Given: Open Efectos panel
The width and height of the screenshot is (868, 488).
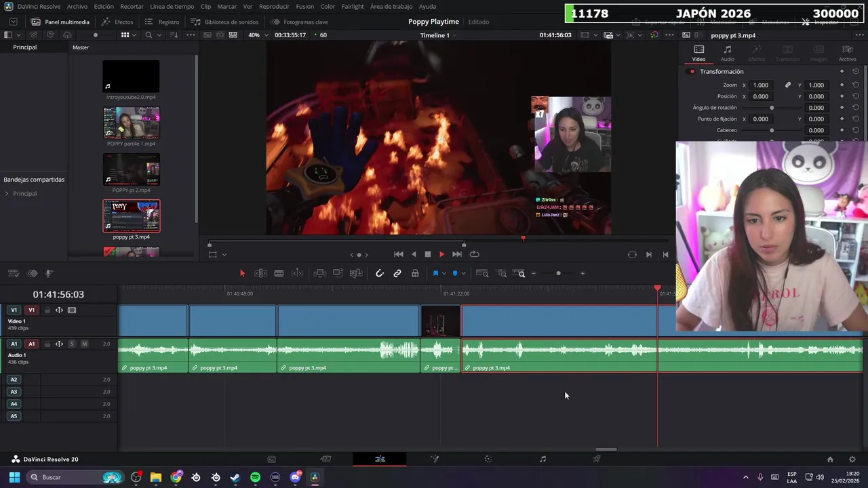Looking at the screenshot, I should pyautogui.click(x=117, y=22).
